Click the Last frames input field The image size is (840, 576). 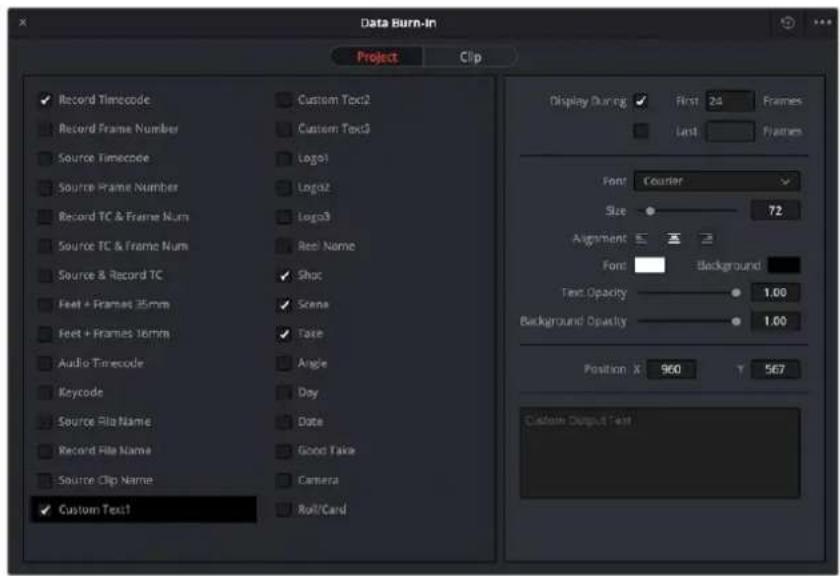pos(730,131)
